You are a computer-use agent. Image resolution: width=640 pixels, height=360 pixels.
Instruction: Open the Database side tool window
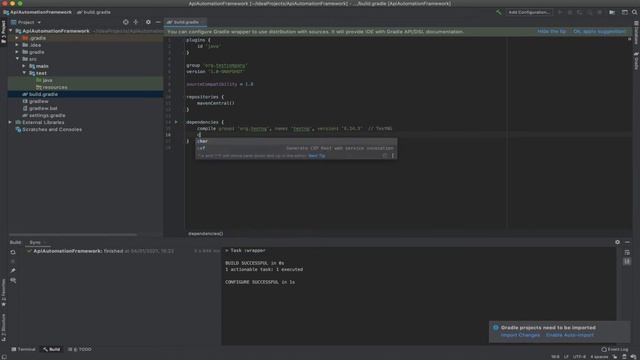(x=636, y=33)
